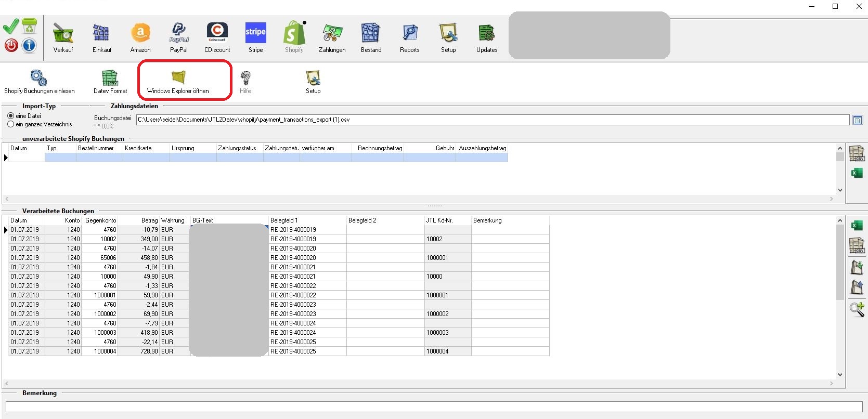
Task: Click the Bemerkung text field at bottom
Action: [434, 407]
